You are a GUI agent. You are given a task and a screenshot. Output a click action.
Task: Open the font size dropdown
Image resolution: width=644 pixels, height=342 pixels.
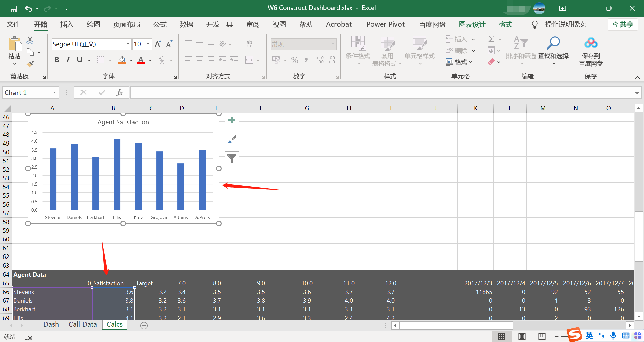click(148, 44)
